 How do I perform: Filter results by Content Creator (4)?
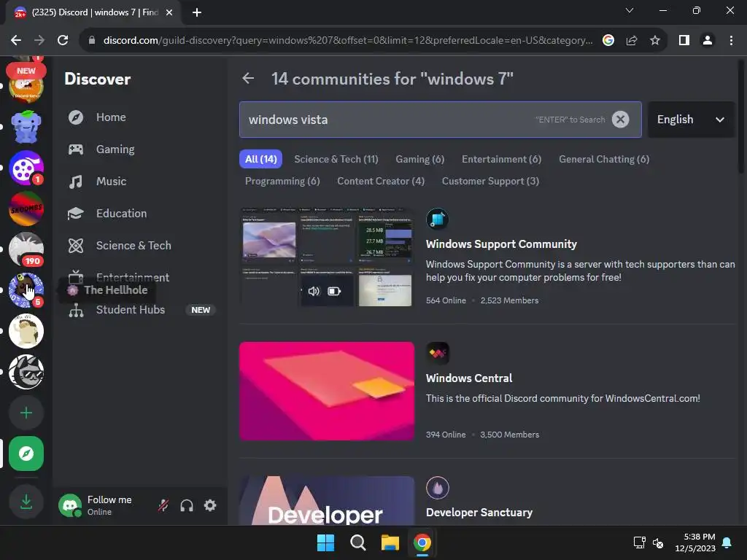click(381, 181)
